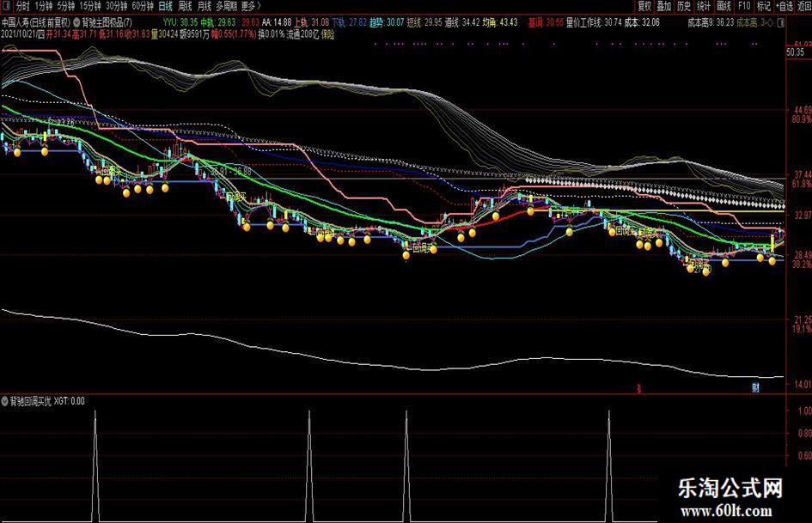Click the 50.35 price axis label
This screenshot has width=812, height=523.
pos(796,52)
